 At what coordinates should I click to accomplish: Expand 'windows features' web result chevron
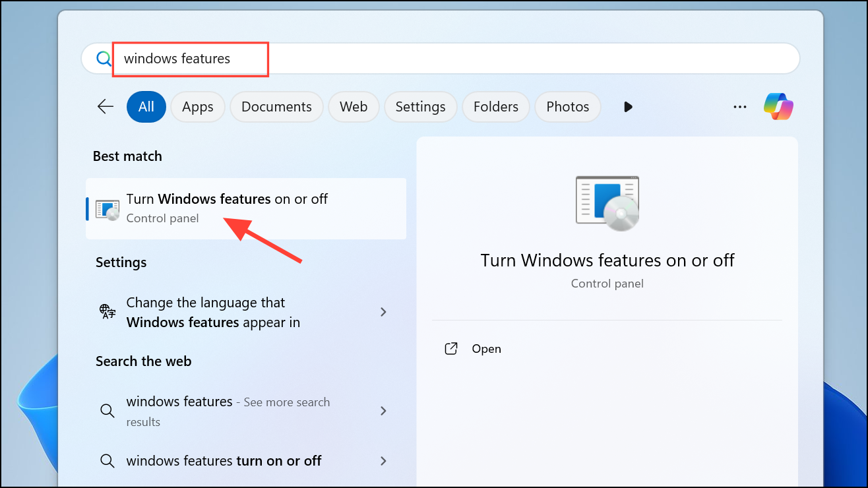point(383,411)
